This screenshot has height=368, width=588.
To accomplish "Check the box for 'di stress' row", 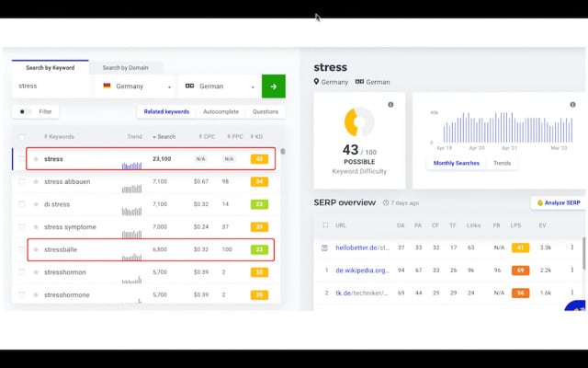I will click(x=21, y=204).
